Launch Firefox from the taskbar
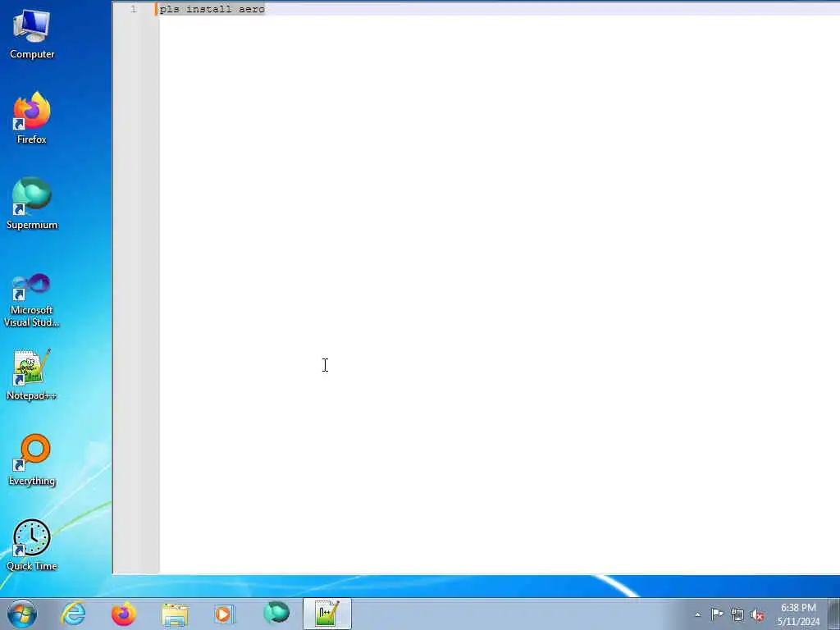This screenshot has width=840, height=630. click(124, 614)
